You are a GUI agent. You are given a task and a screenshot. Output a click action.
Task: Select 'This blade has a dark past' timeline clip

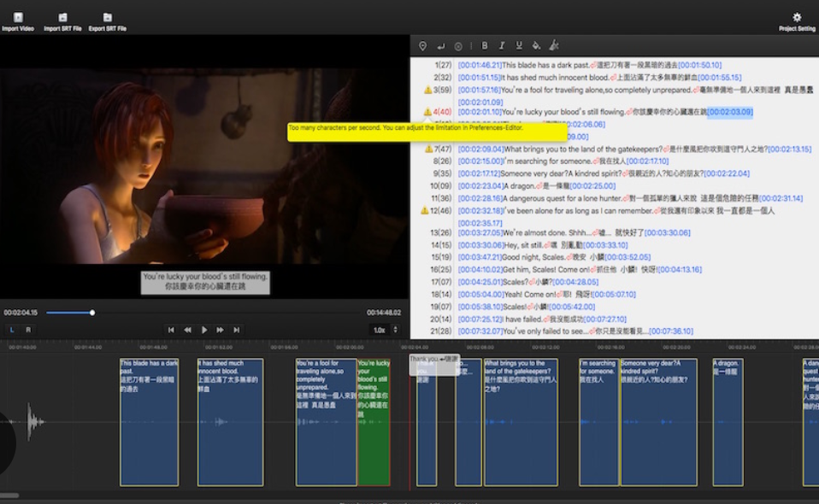[x=150, y=422]
